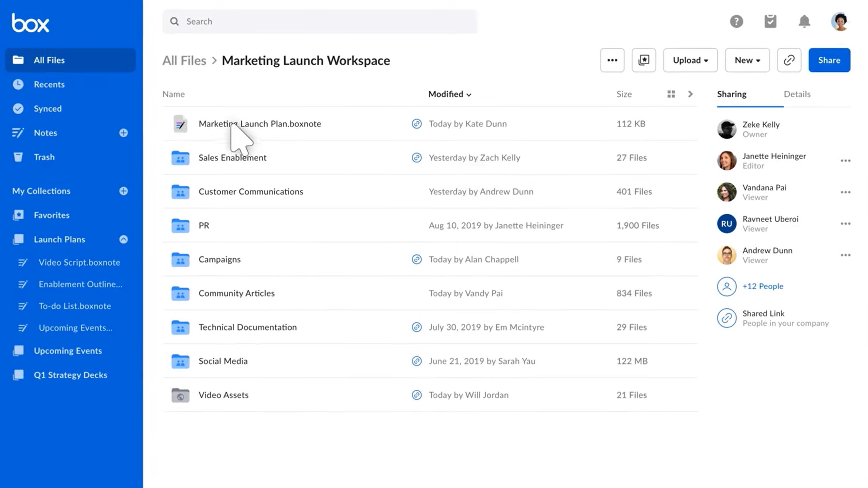Click the bookmarks/saved items icon
The height and width of the screenshot is (488, 868).
click(x=643, y=60)
